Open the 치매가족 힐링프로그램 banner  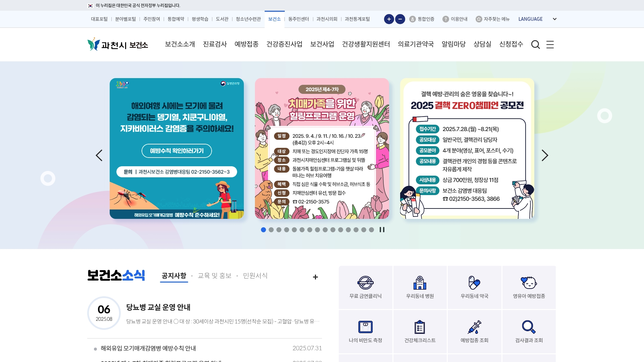(x=322, y=148)
